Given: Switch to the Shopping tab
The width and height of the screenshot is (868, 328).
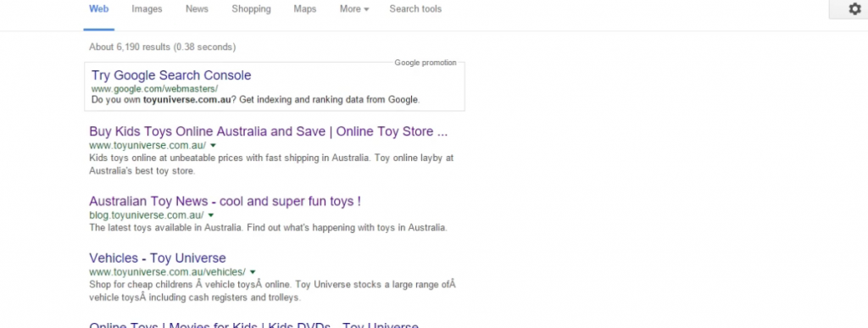Looking at the screenshot, I should [x=251, y=8].
